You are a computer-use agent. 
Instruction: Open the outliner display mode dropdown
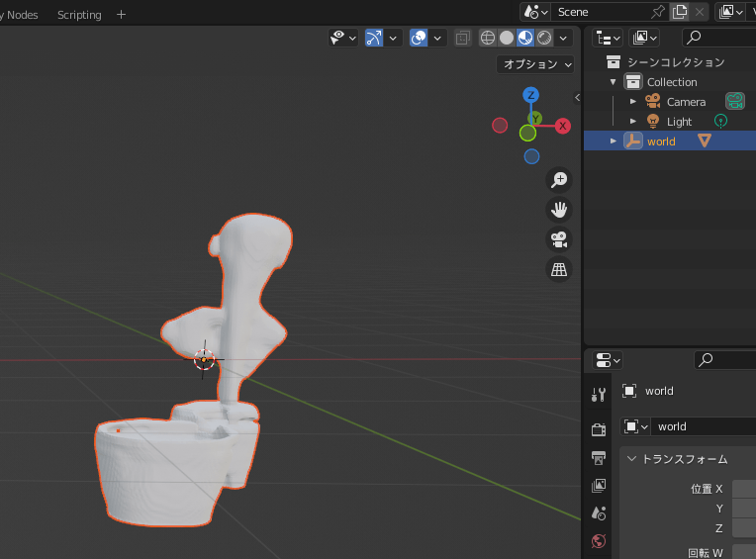pyautogui.click(x=644, y=38)
